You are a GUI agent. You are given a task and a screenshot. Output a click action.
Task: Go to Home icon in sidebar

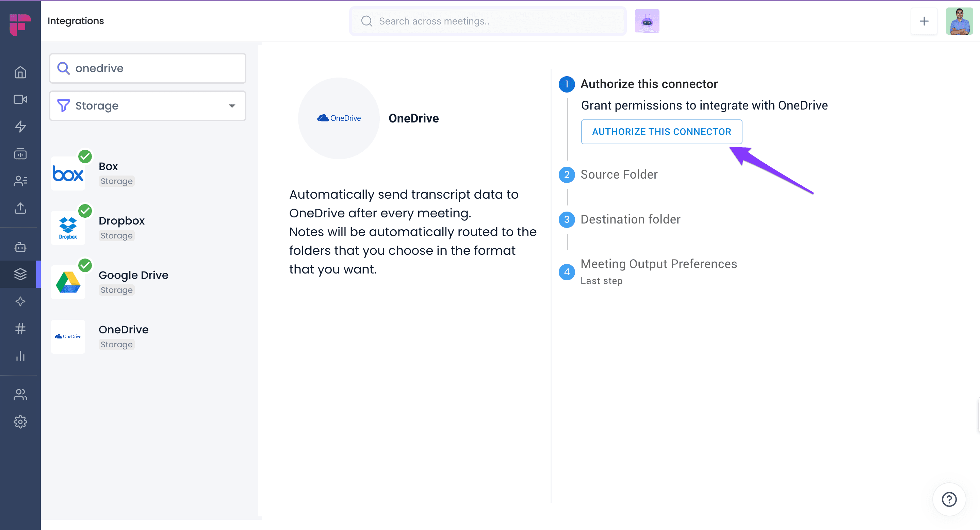click(20, 72)
